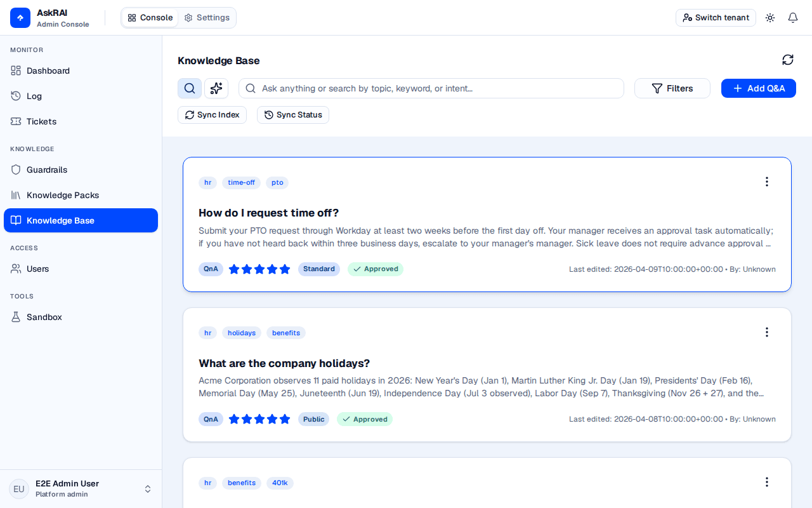Screen dimensions: 812x508
Task: Open Sandbox in sidebar
Action: point(81,317)
